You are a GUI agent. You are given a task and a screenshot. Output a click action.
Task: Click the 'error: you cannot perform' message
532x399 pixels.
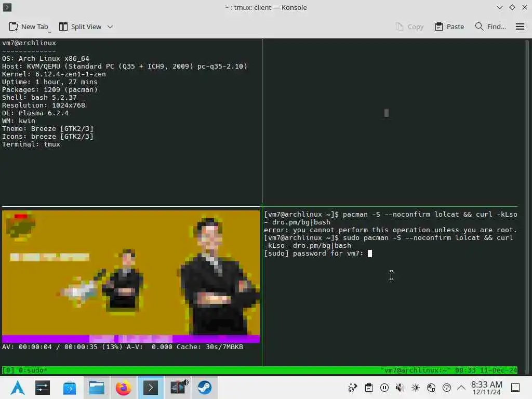(x=391, y=230)
